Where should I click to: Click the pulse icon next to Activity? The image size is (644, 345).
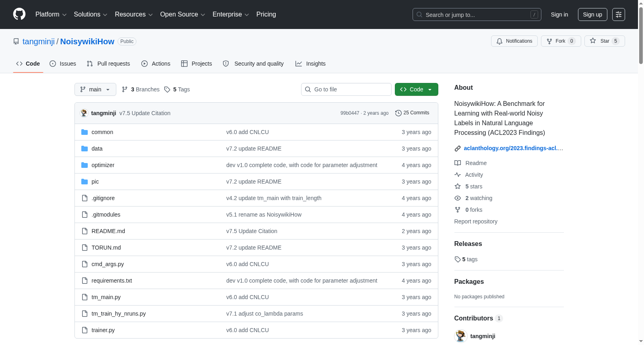tap(458, 175)
